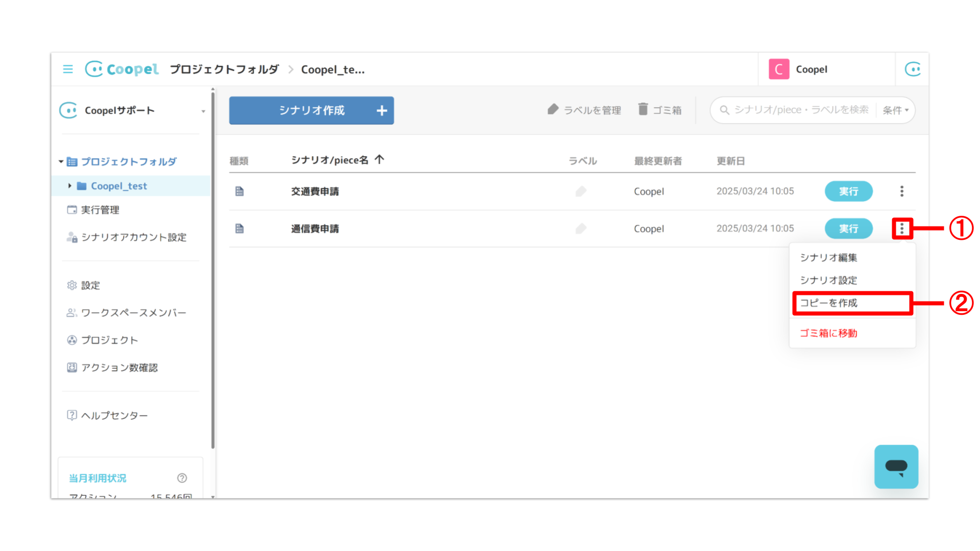
Task: Open three-dot menu for 交通費申請
Action: [901, 191]
